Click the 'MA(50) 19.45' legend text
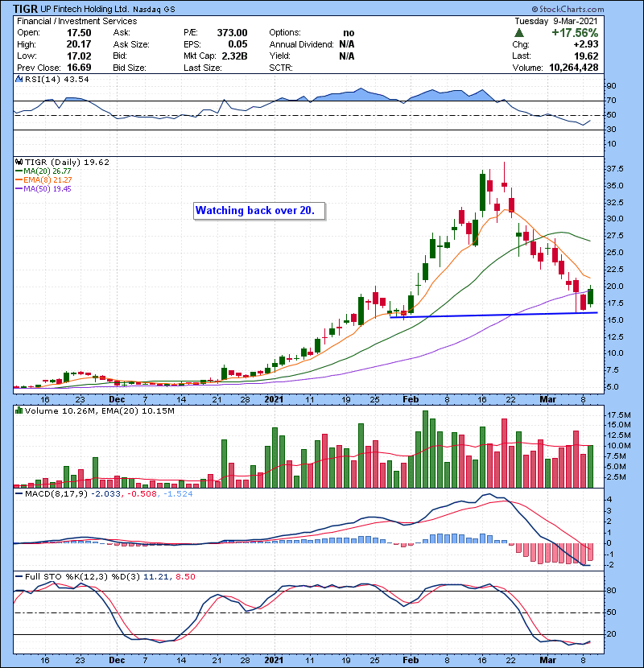 (x=47, y=189)
